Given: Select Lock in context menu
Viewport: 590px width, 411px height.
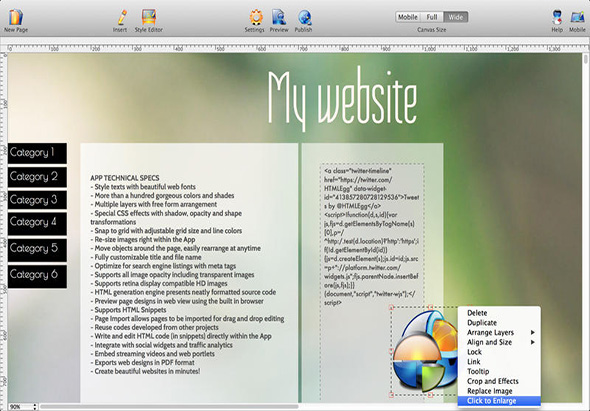Looking at the screenshot, I should click(x=499, y=352).
